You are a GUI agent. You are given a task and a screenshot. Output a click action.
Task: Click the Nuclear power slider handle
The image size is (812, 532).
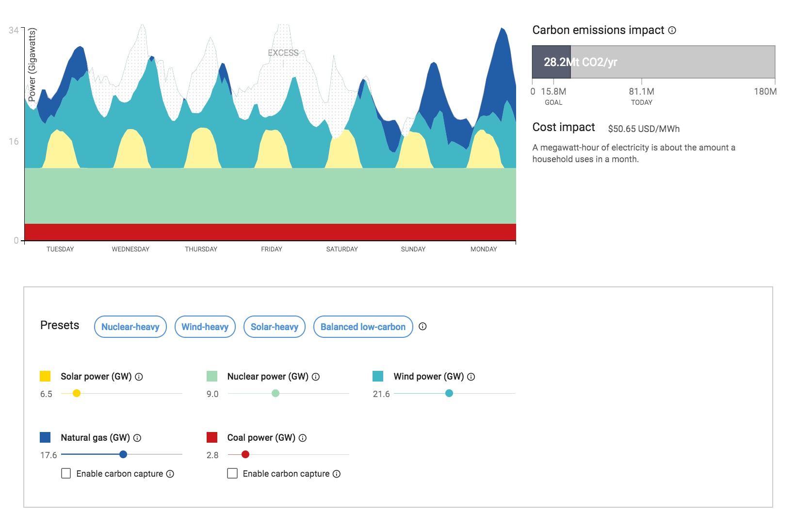276,393
